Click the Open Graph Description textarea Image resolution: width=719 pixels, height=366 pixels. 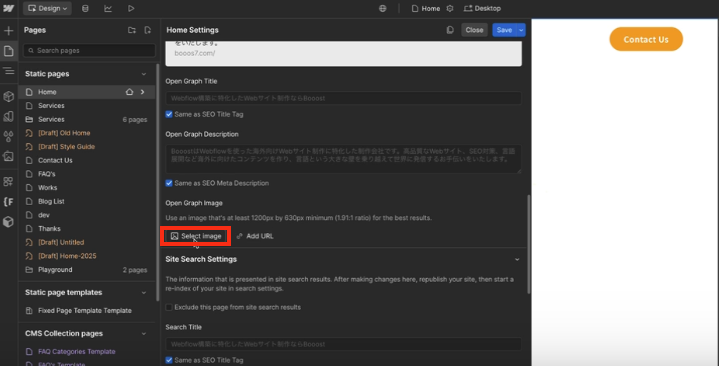coord(343,159)
